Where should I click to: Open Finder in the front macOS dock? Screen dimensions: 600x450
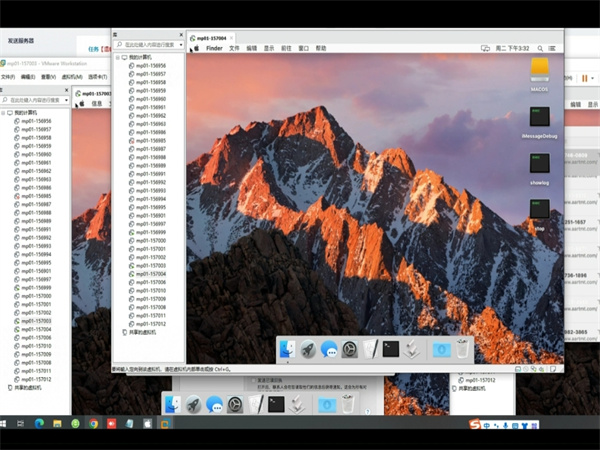pos(288,349)
